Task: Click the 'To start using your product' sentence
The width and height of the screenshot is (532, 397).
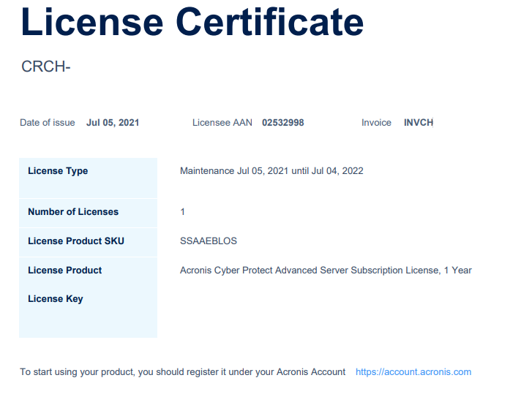Action: (x=182, y=372)
